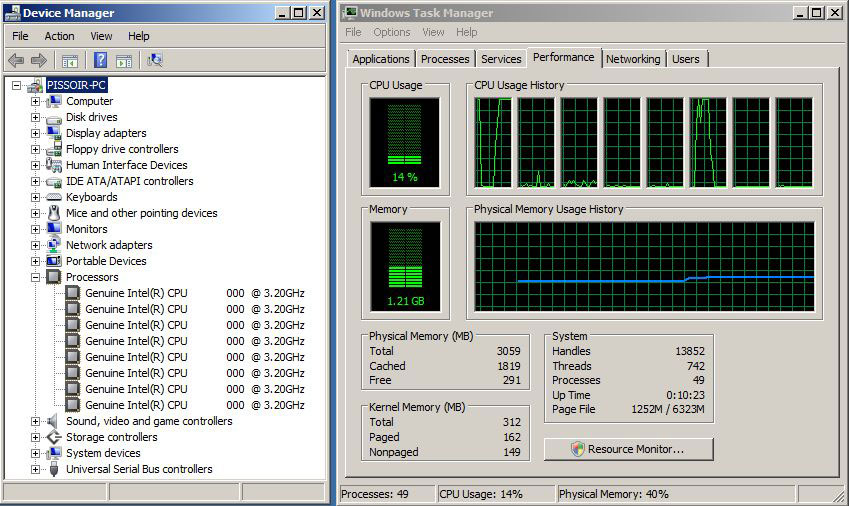This screenshot has height=506, width=849.
Task: Click the Monitors category icon
Action: click(54, 229)
